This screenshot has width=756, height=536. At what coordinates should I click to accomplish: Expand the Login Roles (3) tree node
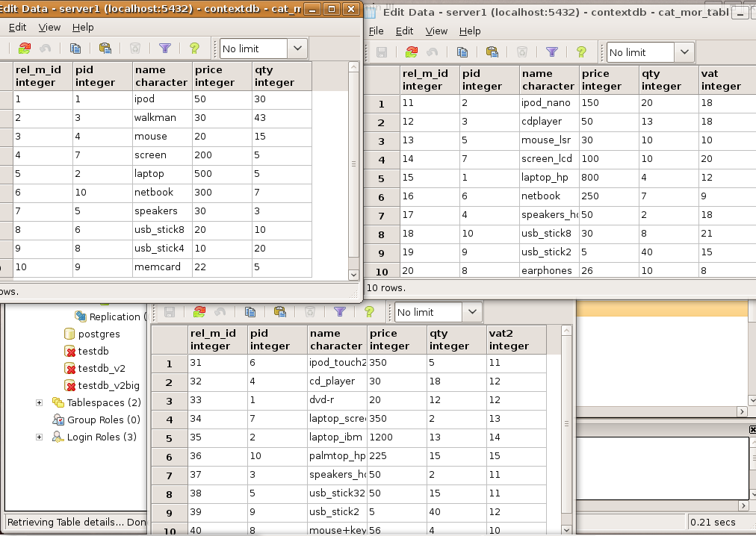[x=40, y=437]
